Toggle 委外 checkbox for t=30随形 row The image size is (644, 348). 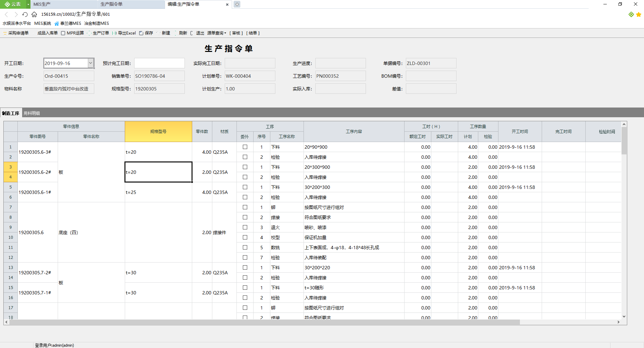[x=245, y=288]
